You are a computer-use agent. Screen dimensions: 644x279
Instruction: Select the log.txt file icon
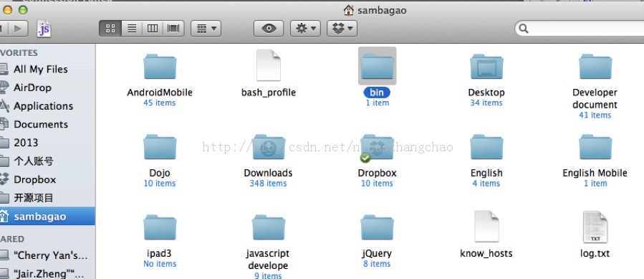(595, 227)
